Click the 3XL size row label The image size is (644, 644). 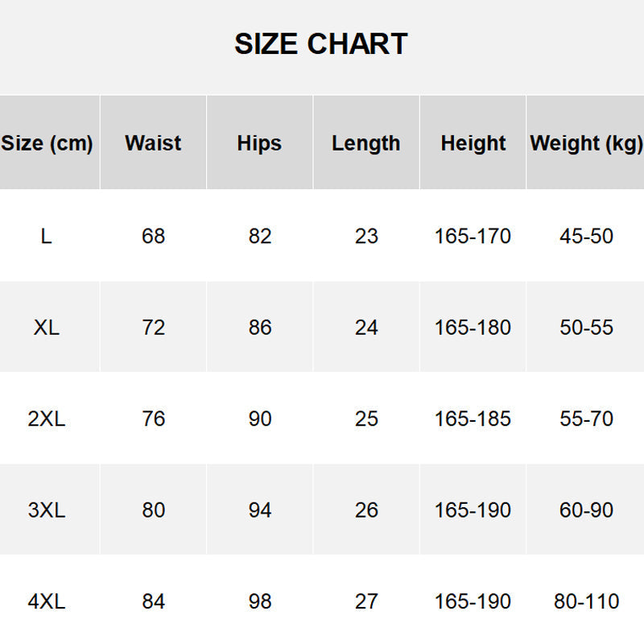[47, 510]
